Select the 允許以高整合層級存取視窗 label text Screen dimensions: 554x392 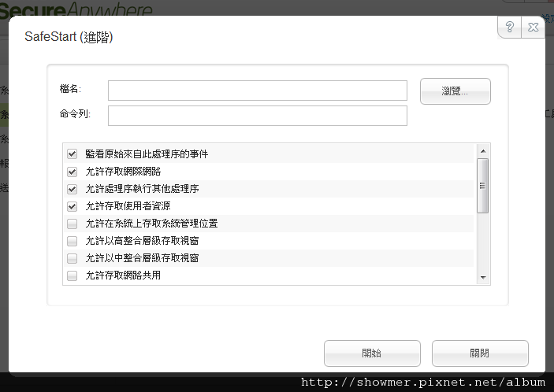click(x=142, y=241)
